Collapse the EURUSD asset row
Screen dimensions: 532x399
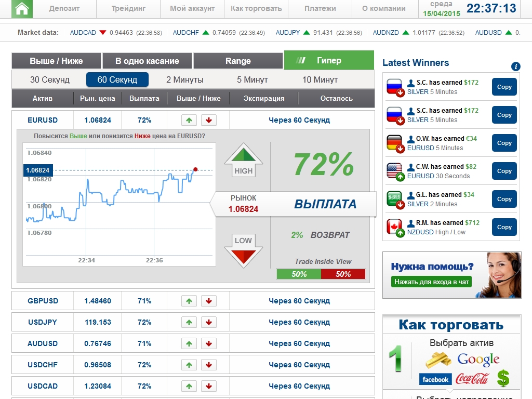[x=43, y=120]
